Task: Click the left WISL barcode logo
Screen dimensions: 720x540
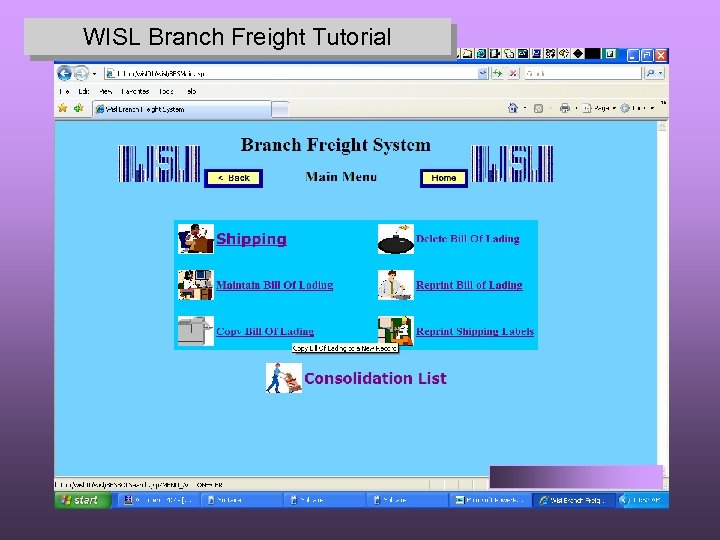Action: [x=159, y=164]
